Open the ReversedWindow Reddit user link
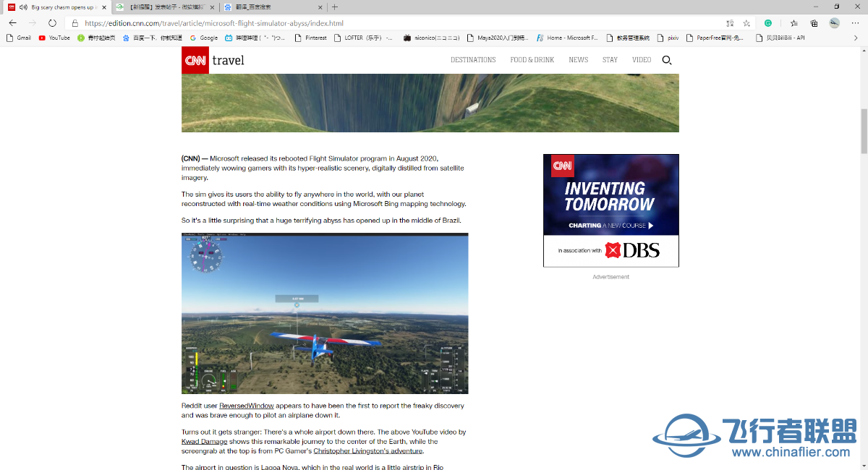Image resolution: width=868 pixels, height=470 pixels. (246, 406)
